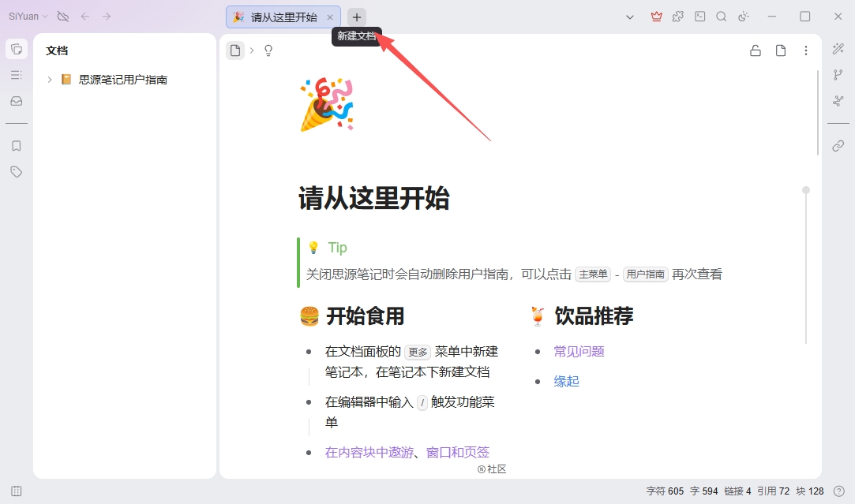Expand the 思源笔记用户指南 notebook

pos(50,80)
